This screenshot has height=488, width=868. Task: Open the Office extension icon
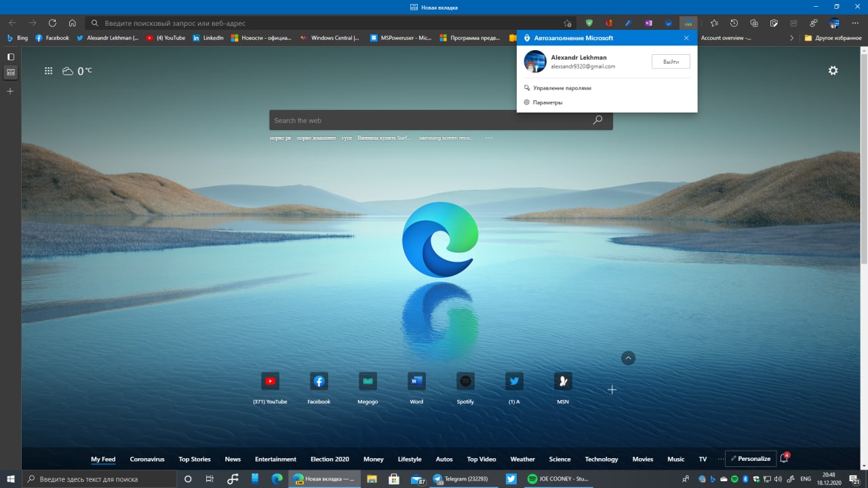coord(609,23)
